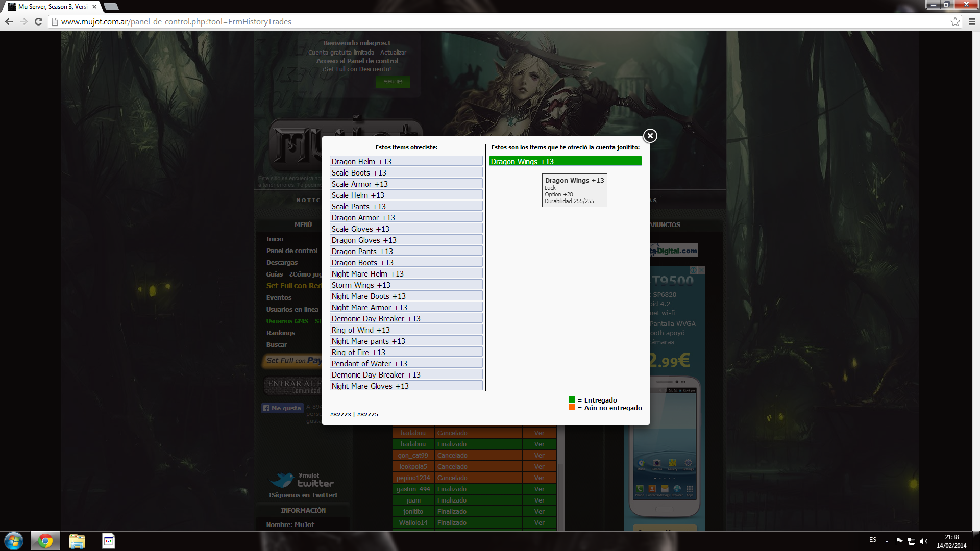Bookmark page with star icon
980x551 pixels.
click(x=955, y=21)
